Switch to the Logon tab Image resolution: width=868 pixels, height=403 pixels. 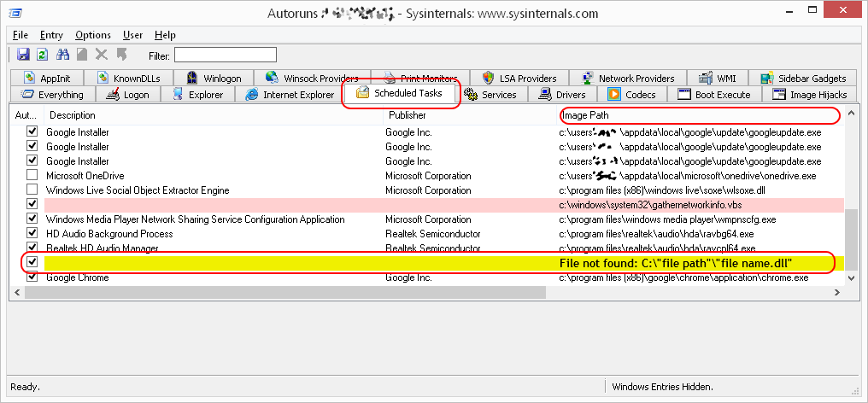128,95
